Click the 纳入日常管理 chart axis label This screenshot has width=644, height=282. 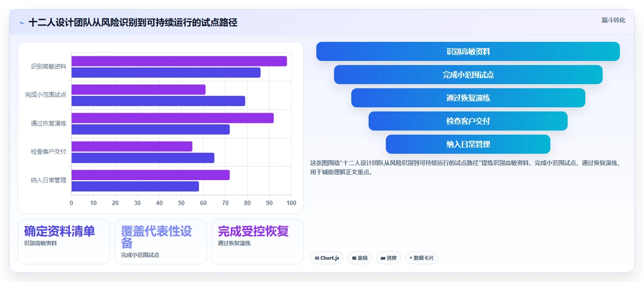[x=49, y=180]
